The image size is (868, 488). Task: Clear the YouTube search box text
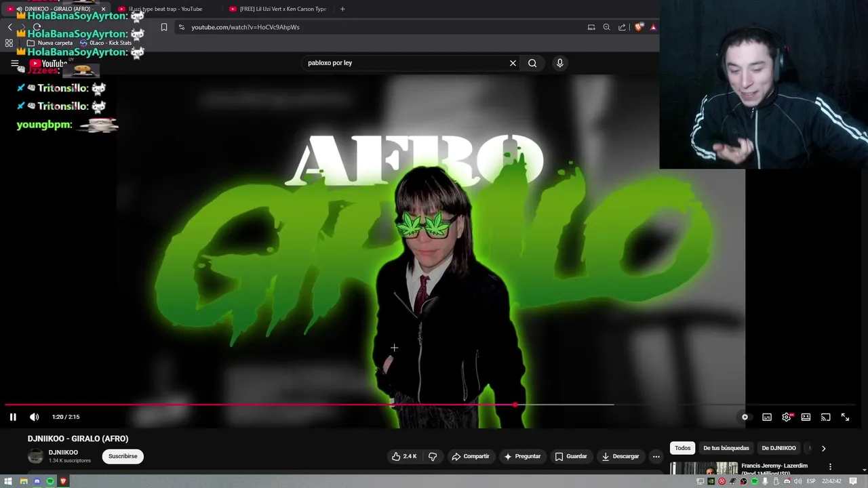(513, 63)
